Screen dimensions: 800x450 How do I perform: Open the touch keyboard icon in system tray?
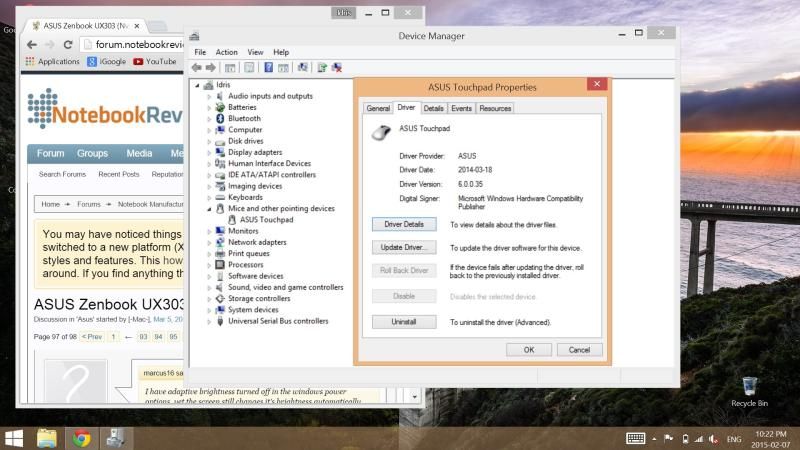[x=635, y=438]
